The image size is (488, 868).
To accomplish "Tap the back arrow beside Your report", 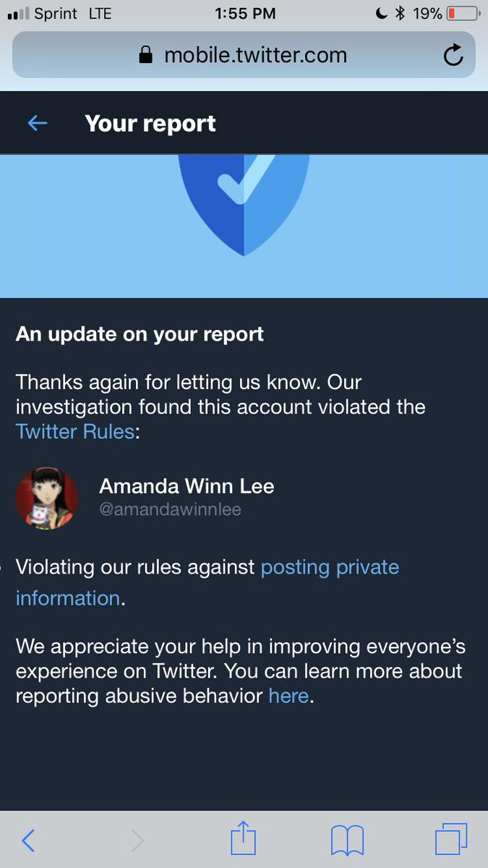I will (38, 123).
